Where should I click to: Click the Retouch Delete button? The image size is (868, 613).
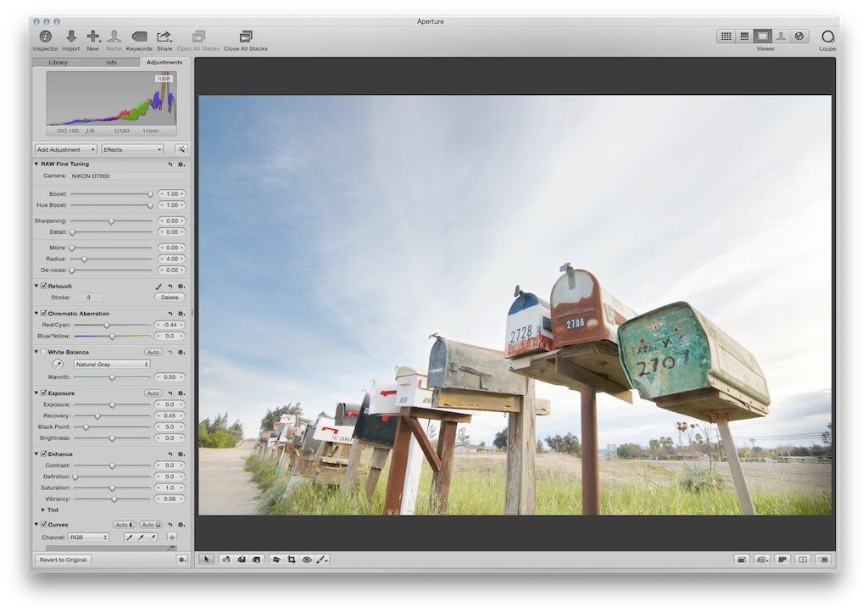pyautogui.click(x=170, y=298)
